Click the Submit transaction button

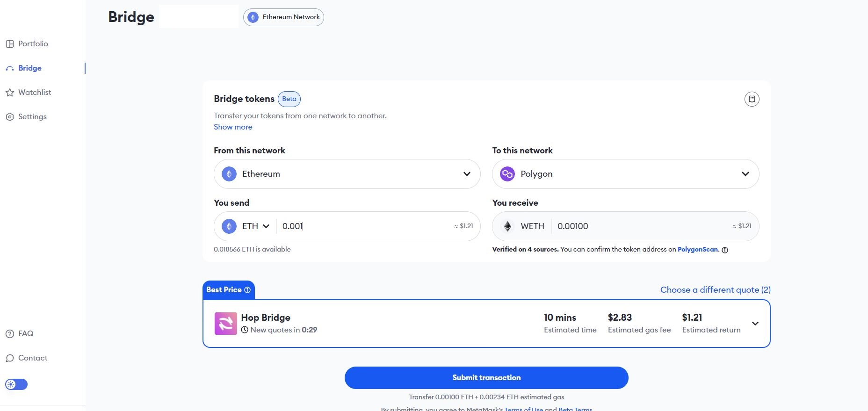pyautogui.click(x=486, y=378)
